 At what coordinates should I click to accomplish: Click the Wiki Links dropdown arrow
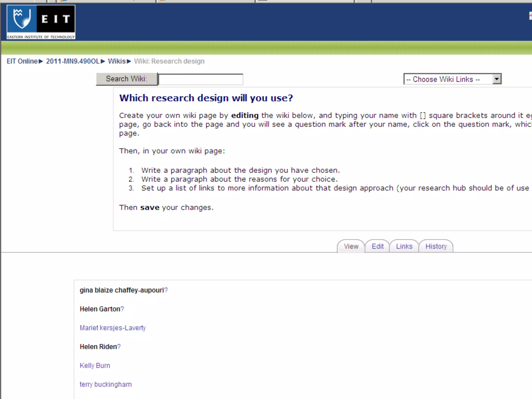[x=497, y=79]
